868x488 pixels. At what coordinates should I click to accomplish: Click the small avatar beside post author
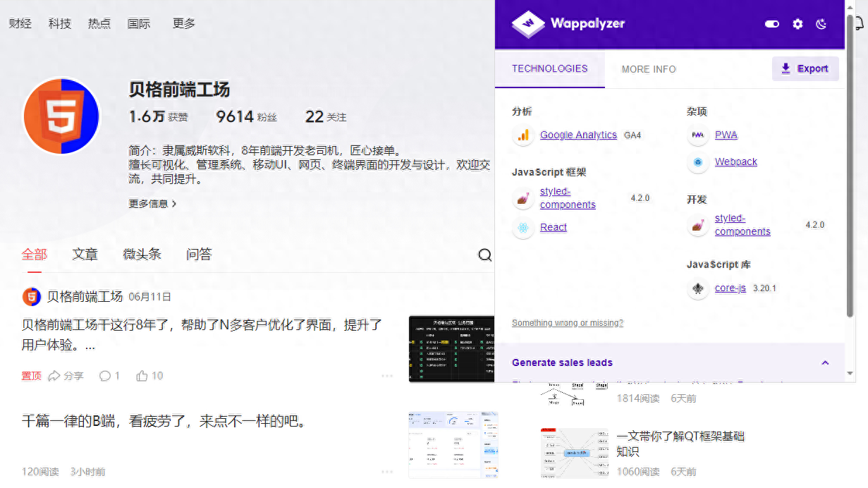pyautogui.click(x=32, y=297)
